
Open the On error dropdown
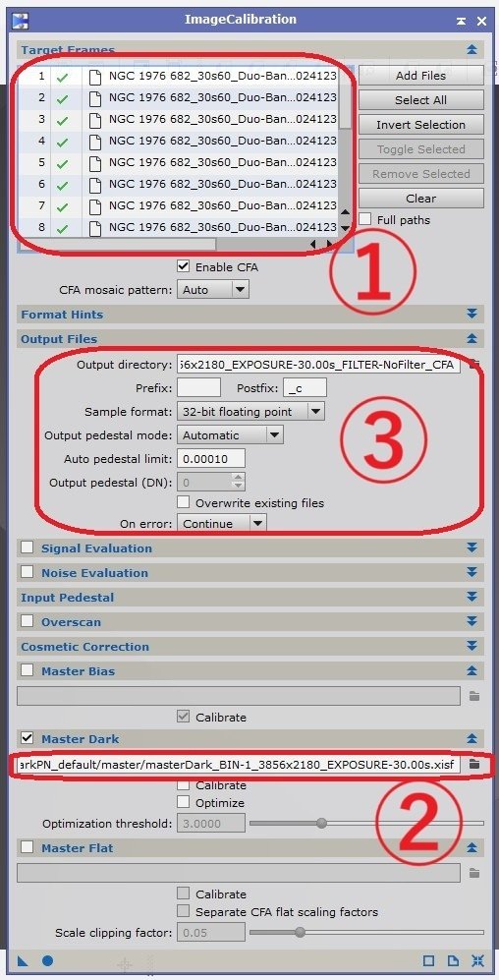(222, 523)
